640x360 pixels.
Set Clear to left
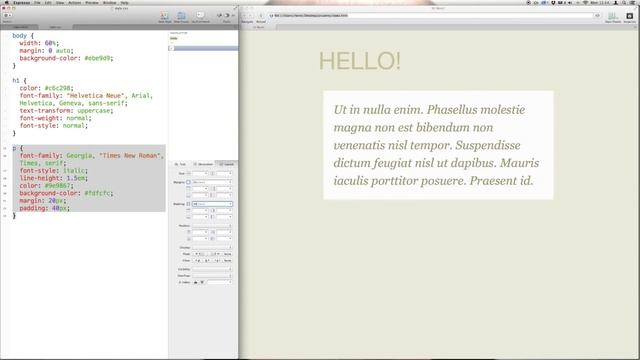point(198,260)
